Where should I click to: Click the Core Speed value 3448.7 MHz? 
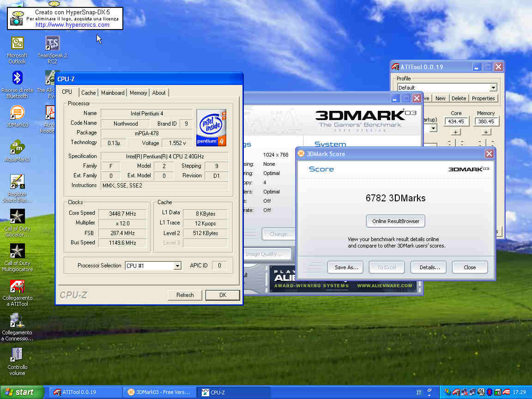point(122,214)
